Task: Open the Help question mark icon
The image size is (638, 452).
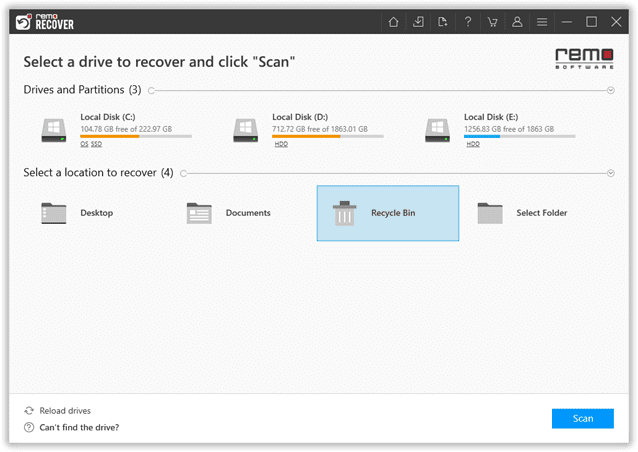Action: (x=468, y=22)
